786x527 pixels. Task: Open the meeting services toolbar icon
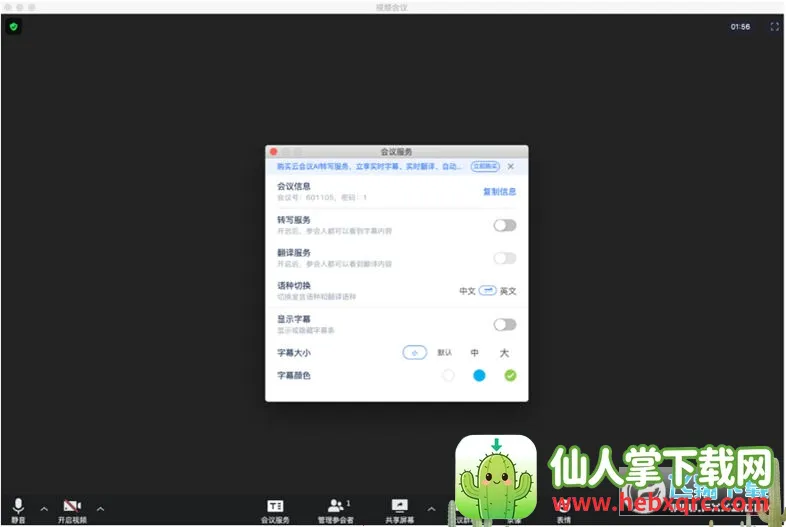275,506
